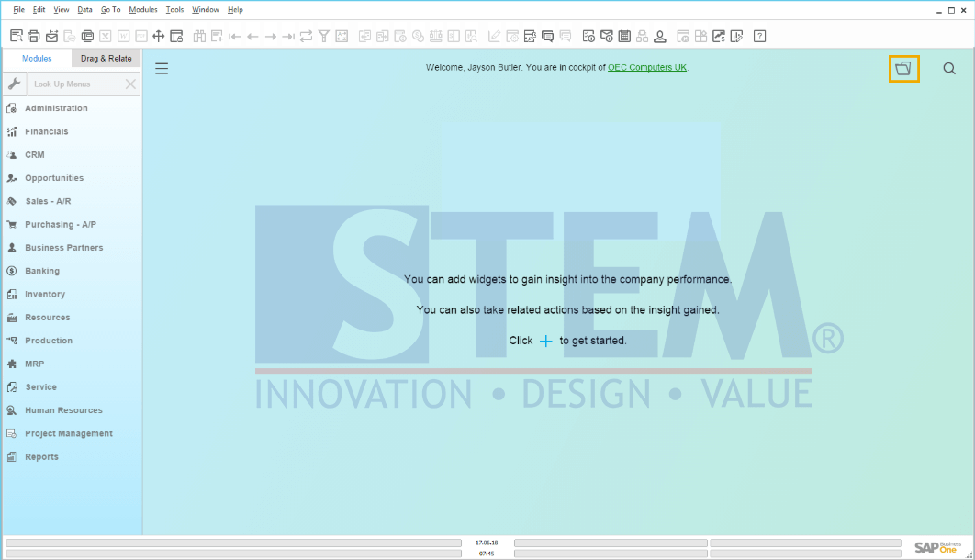This screenshot has height=560, width=975.
Task: Open the Data menu
Action: click(84, 10)
